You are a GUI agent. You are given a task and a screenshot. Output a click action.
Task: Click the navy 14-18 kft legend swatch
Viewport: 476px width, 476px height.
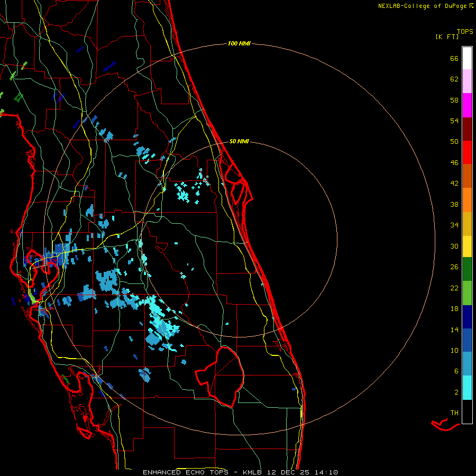(467, 317)
